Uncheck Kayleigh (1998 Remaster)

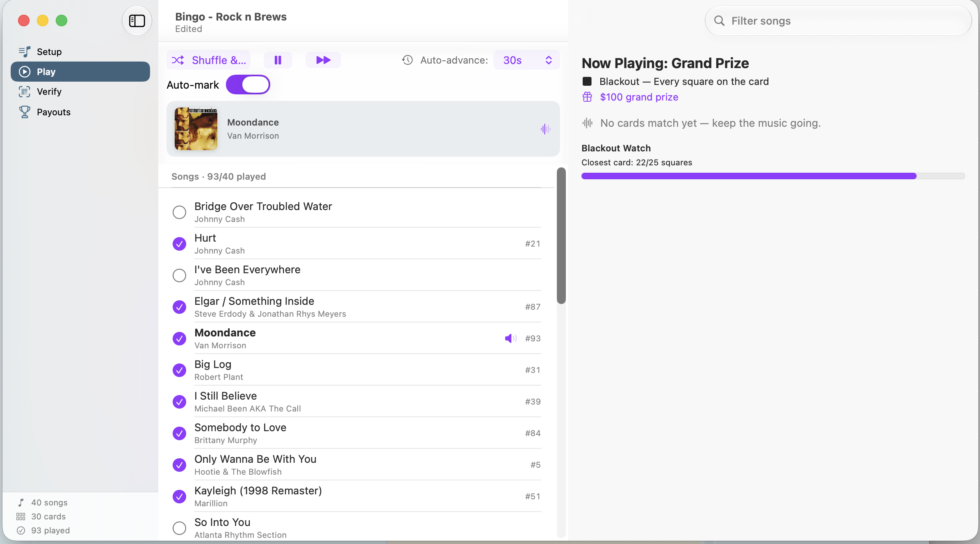(x=179, y=497)
